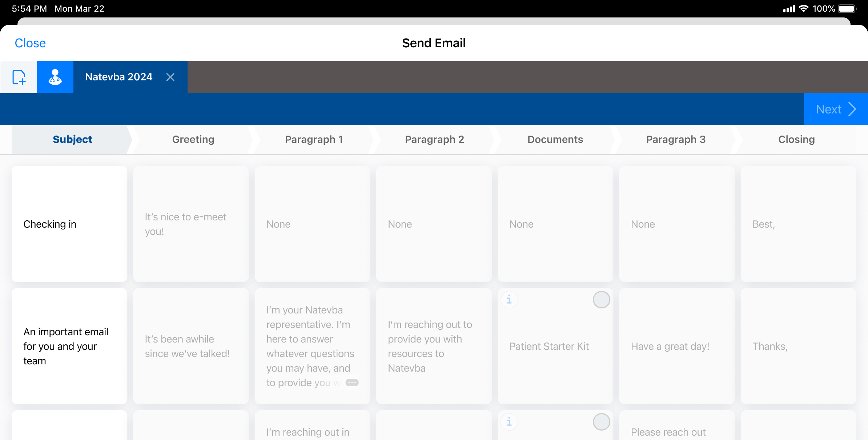Tap Close to dismiss Send Email

pos(30,43)
